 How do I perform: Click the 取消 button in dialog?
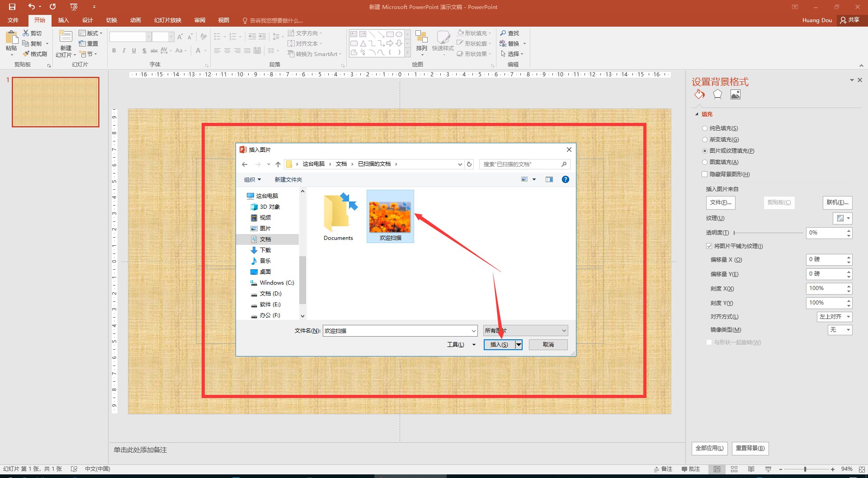548,345
